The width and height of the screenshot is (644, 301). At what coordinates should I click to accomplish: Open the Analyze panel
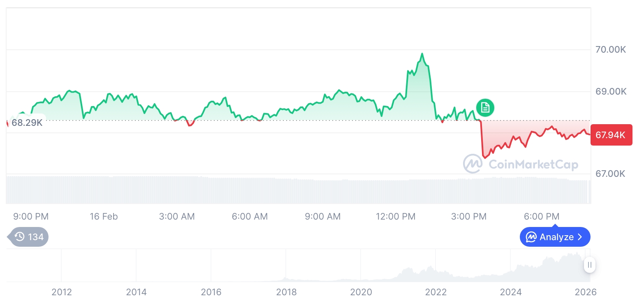coord(555,237)
